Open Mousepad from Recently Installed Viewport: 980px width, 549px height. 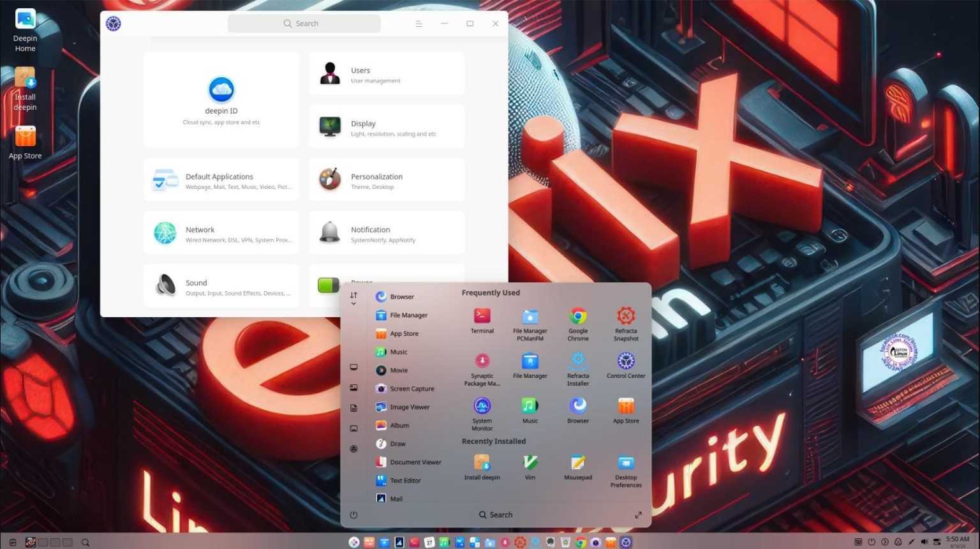tap(577, 465)
